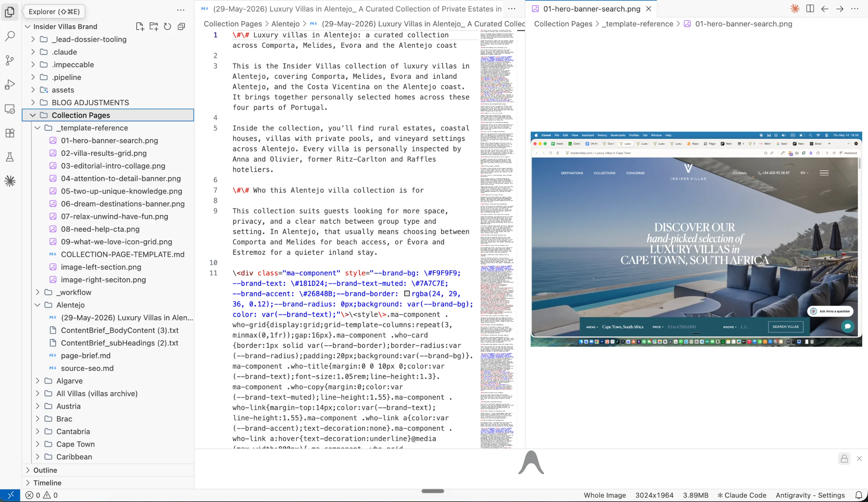The height and width of the screenshot is (502, 868).
Task: Split the editor to the right
Action: 810,9
